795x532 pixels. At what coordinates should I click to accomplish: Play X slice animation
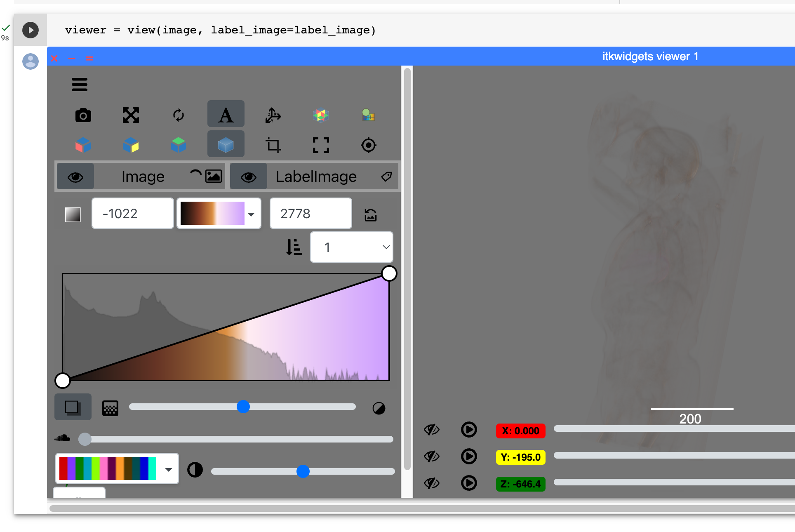(469, 430)
